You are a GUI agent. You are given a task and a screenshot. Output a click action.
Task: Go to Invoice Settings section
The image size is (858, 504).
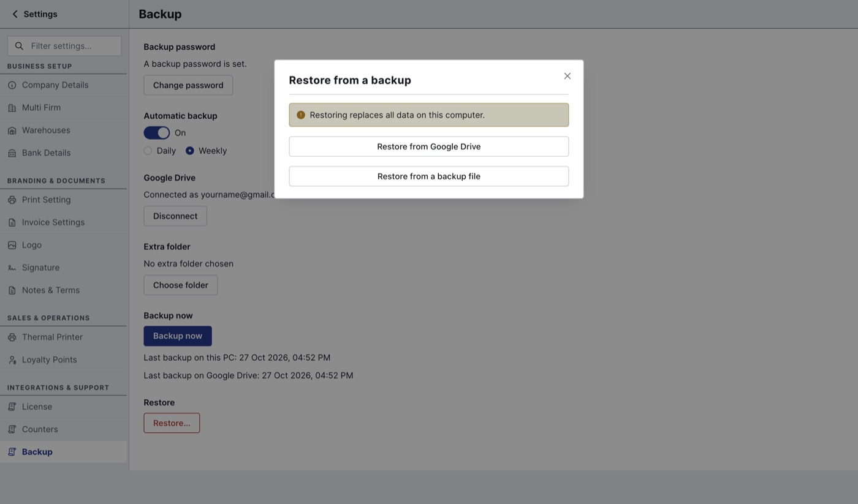click(x=64, y=222)
